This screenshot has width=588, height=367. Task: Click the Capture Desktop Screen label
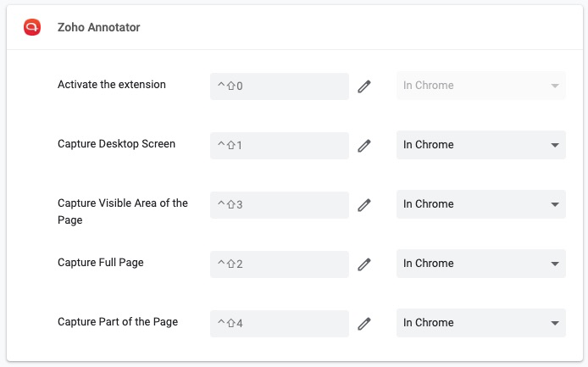click(x=116, y=144)
